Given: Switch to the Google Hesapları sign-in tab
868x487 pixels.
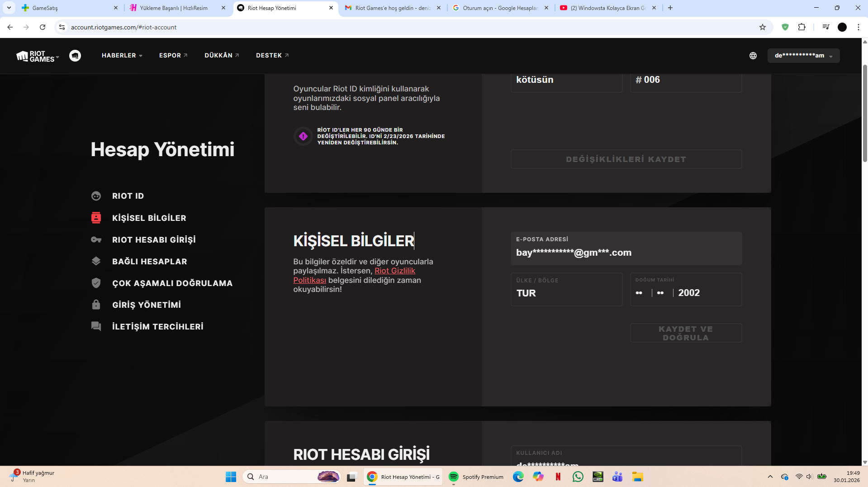Looking at the screenshot, I should [x=500, y=8].
